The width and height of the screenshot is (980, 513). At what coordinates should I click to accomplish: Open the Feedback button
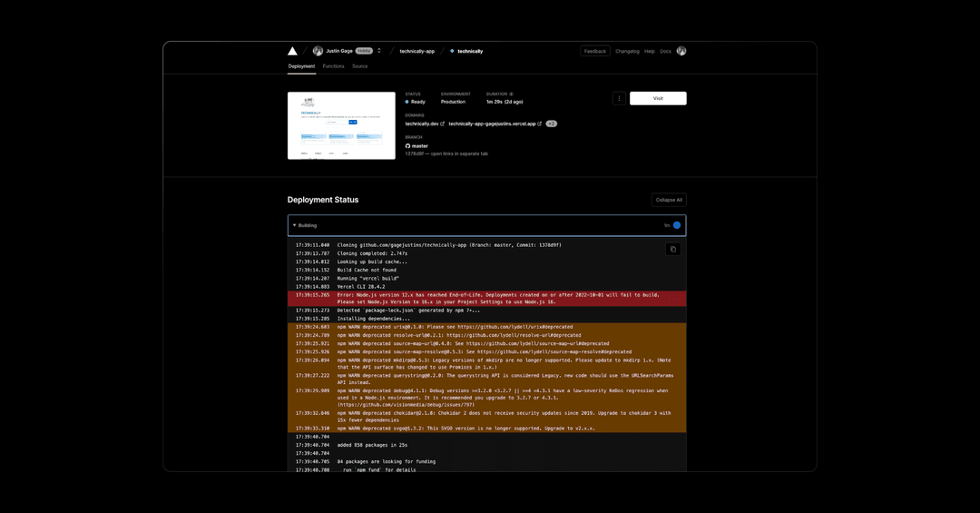(x=595, y=51)
